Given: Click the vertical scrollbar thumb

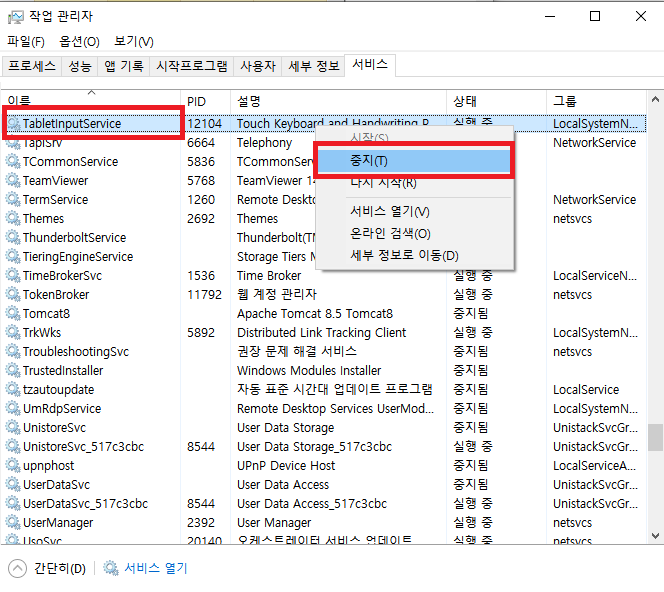Looking at the screenshot, I should coord(656,437).
